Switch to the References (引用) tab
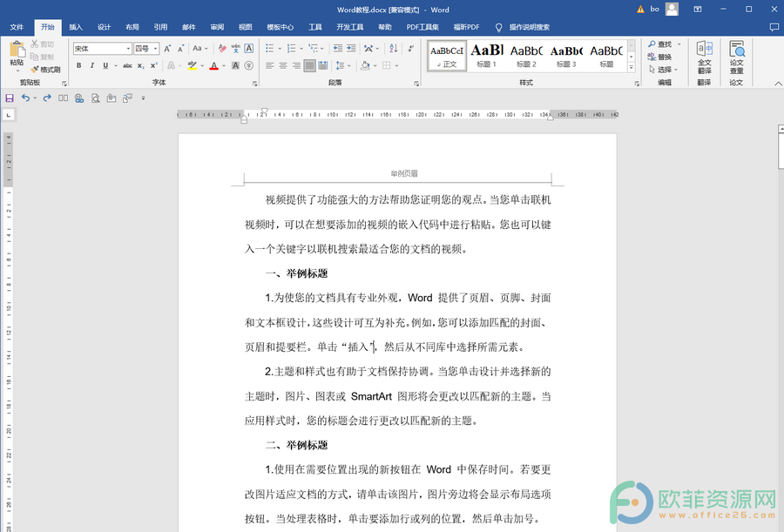784x532 pixels. (160, 27)
